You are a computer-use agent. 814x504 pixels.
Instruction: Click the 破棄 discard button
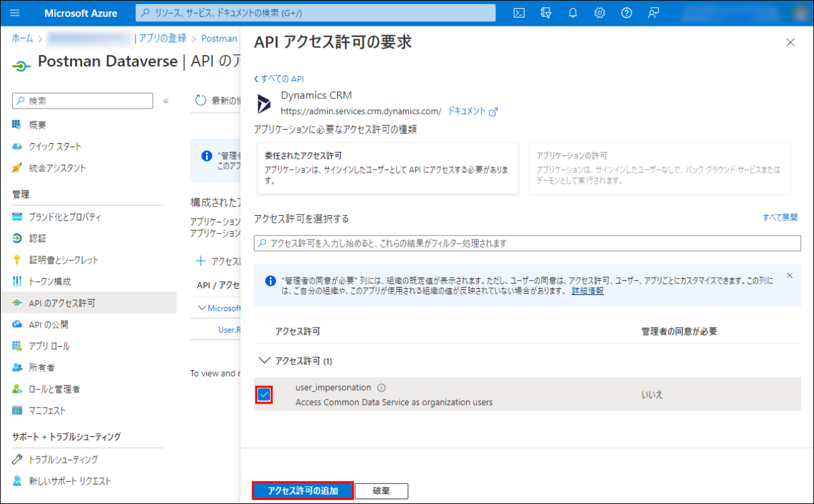(381, 491)
